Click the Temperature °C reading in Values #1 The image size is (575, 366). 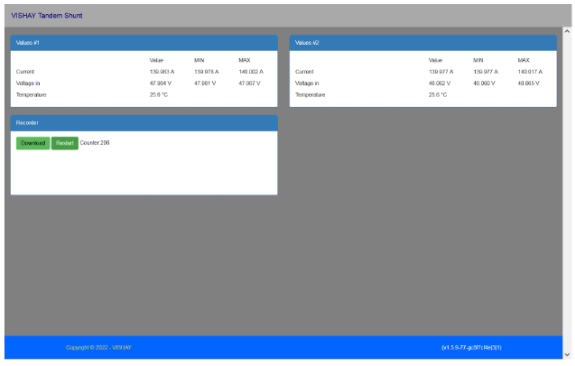tap(158, 95)
